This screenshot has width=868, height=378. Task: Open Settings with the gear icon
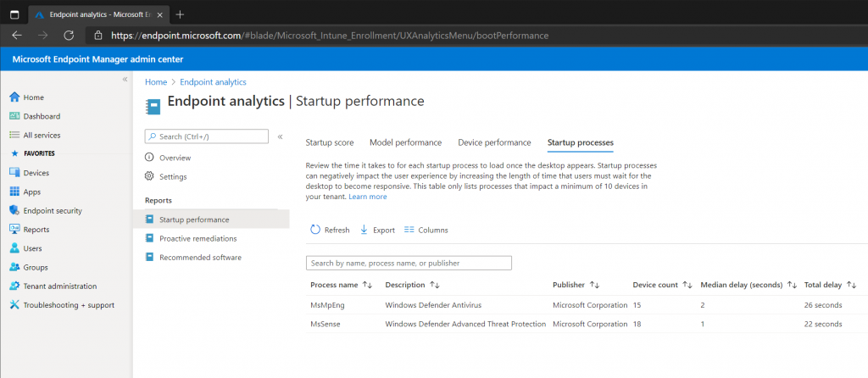[165, 176]
